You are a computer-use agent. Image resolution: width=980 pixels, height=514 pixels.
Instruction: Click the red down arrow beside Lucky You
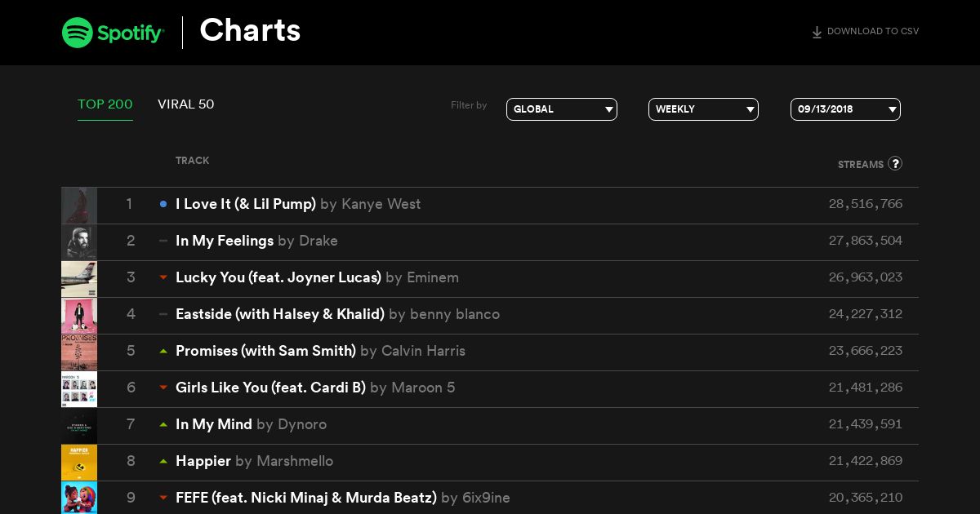point(163,277)
